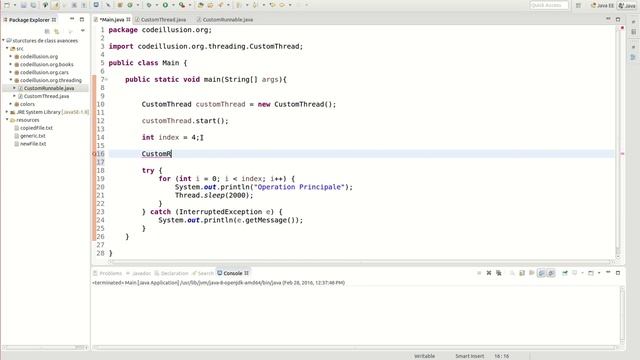Switch to the Main.java editor tab
Image resolution: width=640 pixels, height=360 pixels.
pos(112,19)
